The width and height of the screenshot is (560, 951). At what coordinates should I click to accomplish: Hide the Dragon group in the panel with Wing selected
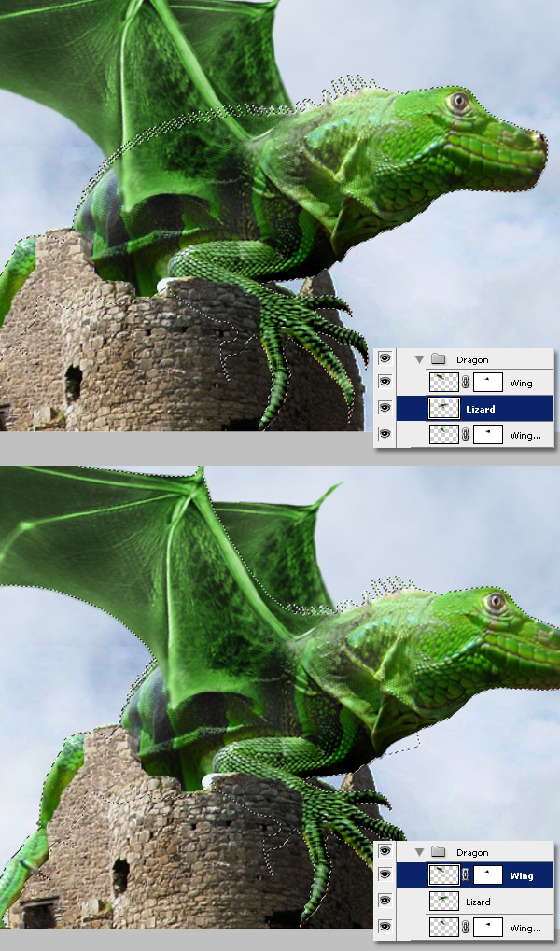(x=385, y=851)
